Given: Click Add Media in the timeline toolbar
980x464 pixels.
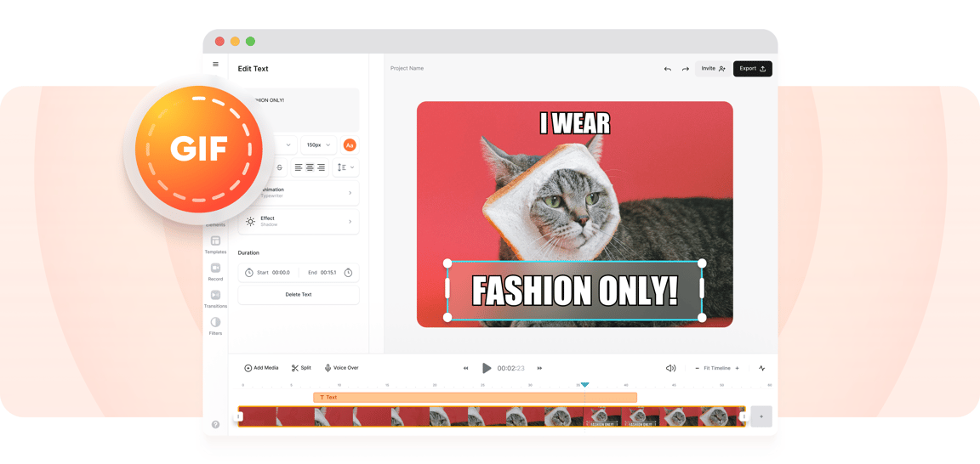Looking at the screenshot, I should tap(261, 369).
